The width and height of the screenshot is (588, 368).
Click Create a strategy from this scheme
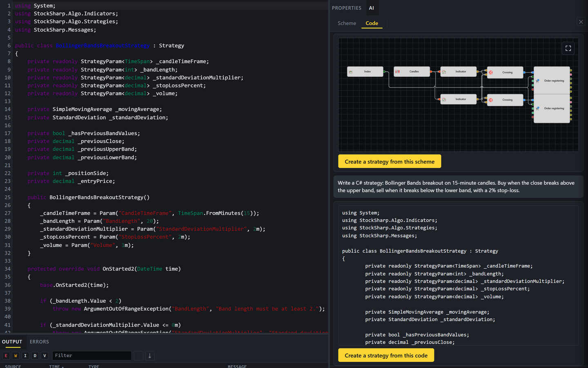click(x=390, y=162)
